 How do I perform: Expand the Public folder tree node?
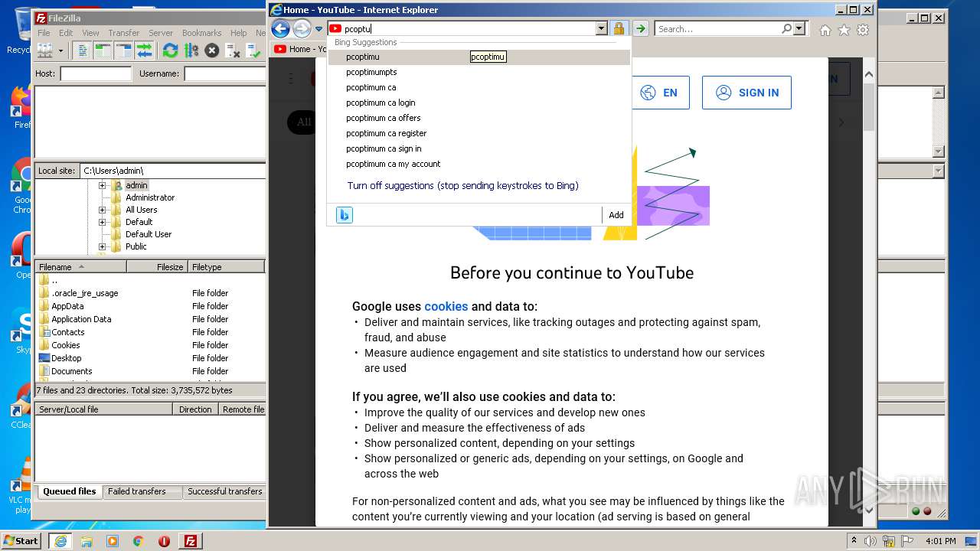pyautogui.click(x=102, y=246)
